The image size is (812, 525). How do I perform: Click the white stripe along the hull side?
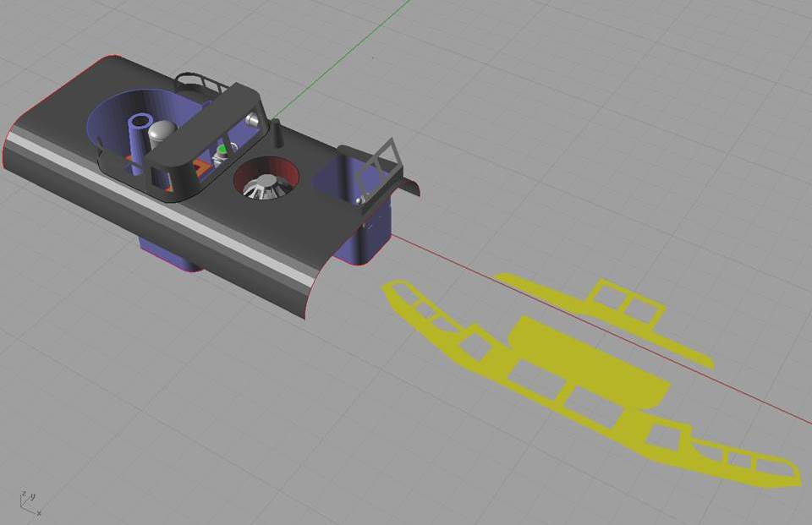coord(169,211)
